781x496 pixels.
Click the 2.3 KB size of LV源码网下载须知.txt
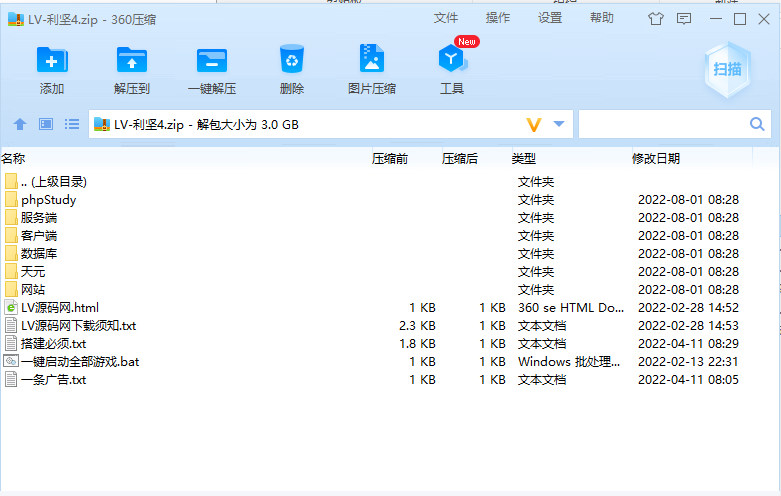tap(417, 326)
